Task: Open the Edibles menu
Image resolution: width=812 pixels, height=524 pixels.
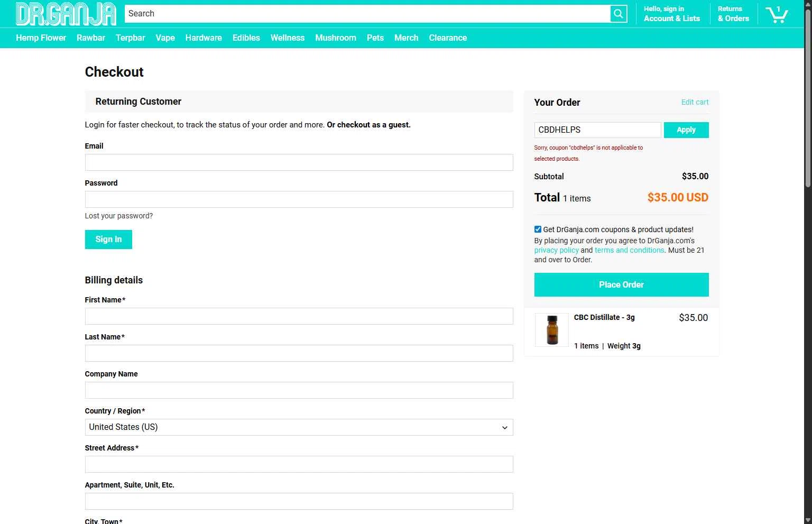Action: click(246, 38)
